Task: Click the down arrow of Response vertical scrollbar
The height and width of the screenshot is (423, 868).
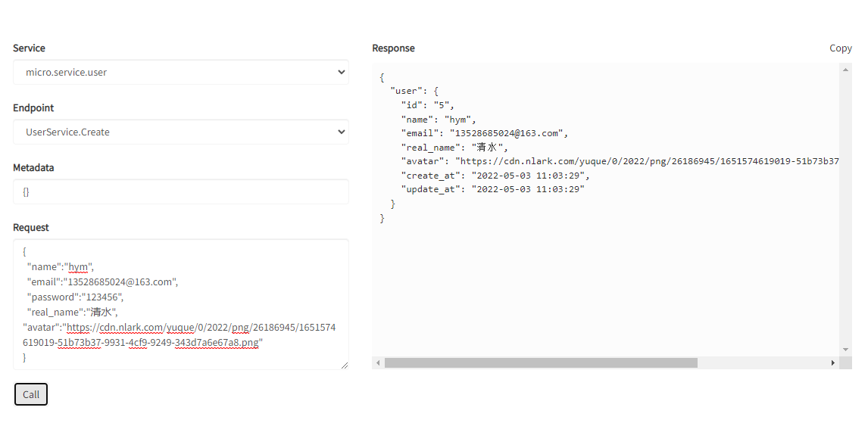Action: pyautogui.click(x=845, y=349)
